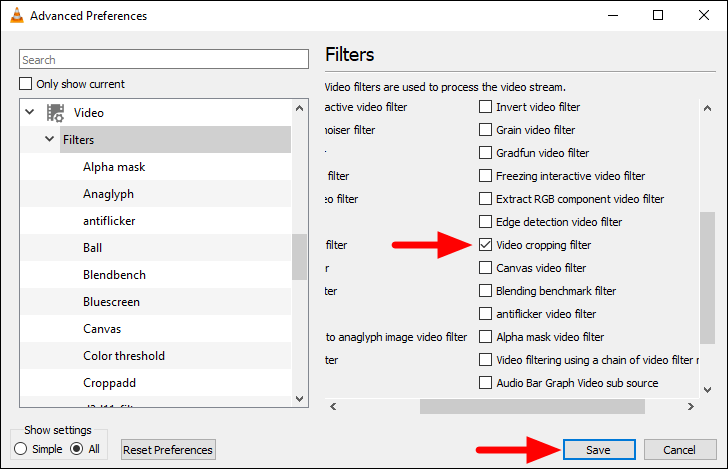The image size is (728, 469).
Task: Click the VLC cone icon in title bar
Action: point(17,15)
